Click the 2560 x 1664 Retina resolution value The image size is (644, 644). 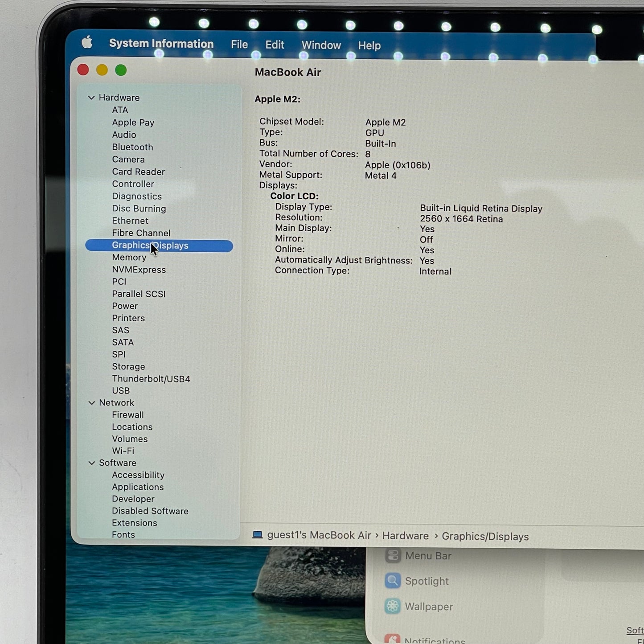[x=461, y=219]
